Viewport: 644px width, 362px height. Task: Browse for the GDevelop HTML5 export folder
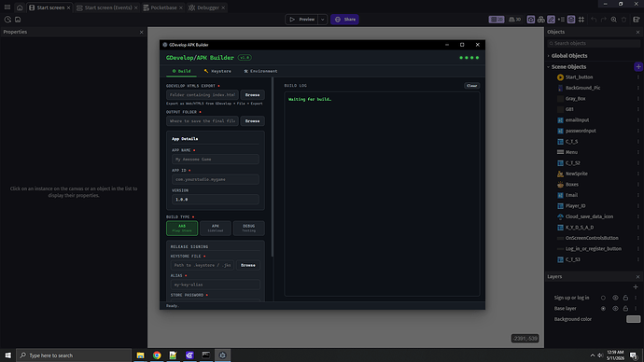[252, 95]
